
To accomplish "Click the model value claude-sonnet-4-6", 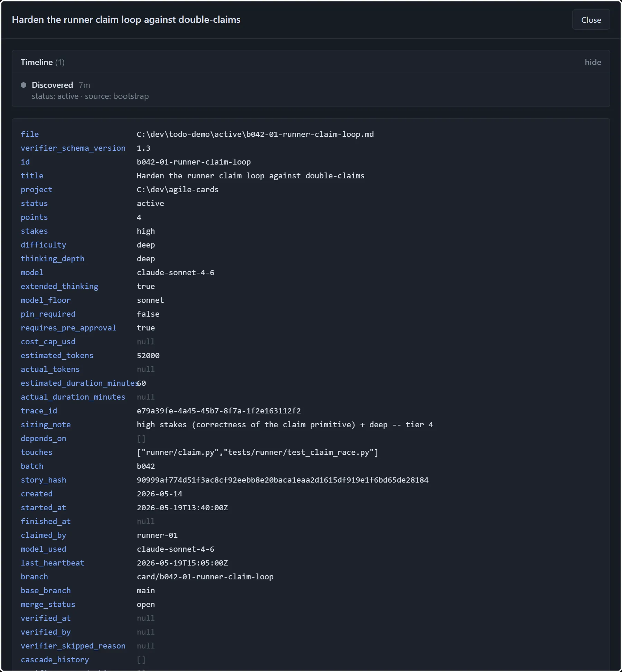I will point(176,272).
